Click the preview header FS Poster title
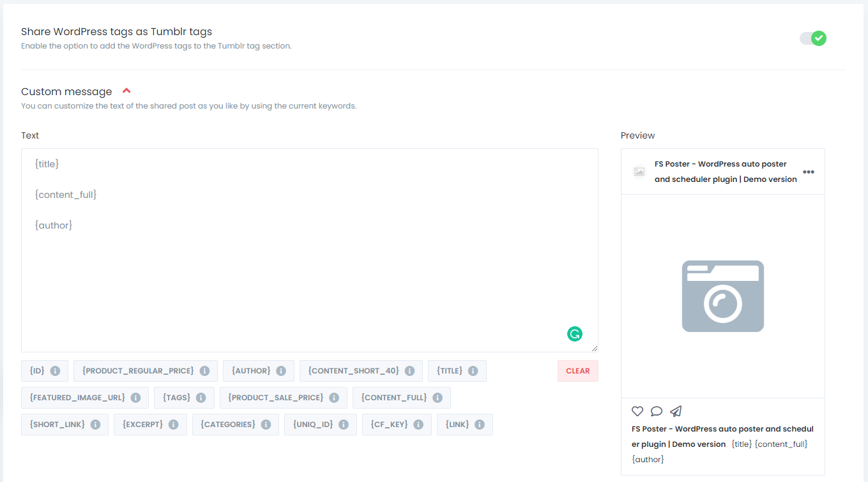 tap(726, 172)
